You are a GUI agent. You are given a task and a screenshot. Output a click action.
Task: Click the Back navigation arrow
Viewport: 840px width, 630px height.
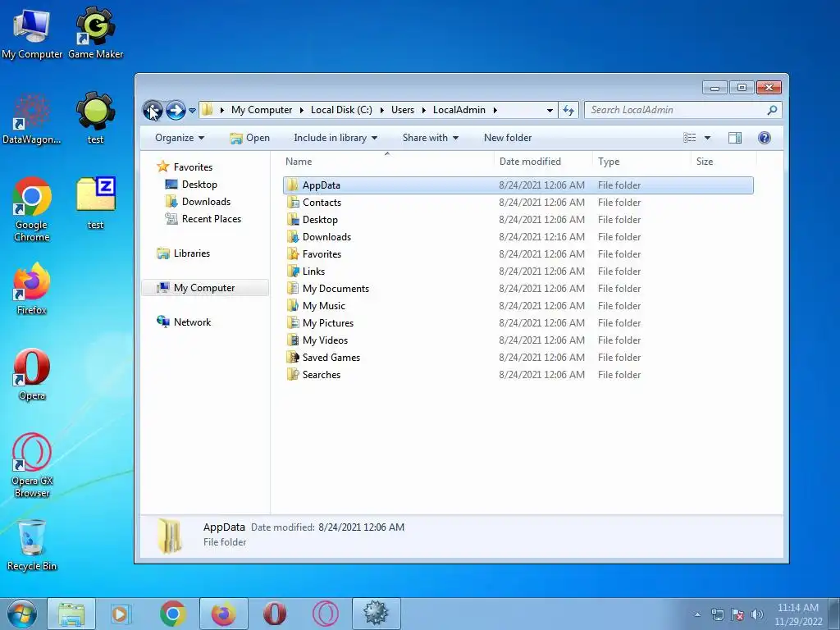click(153, 111)
